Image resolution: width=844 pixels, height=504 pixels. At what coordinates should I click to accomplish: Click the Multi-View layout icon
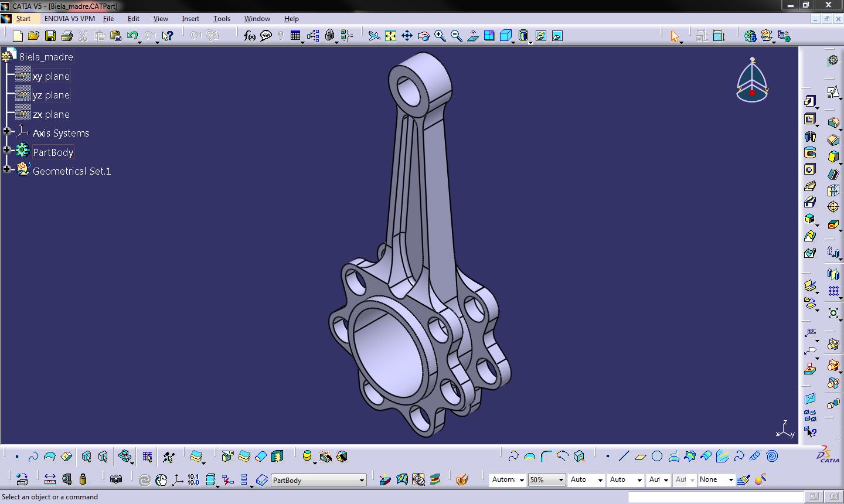[x=489, y=36]
